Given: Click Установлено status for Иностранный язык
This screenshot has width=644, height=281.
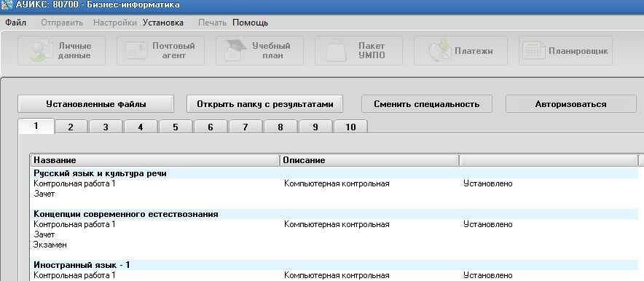Looking at the screenshot, I should click(488, 275).
